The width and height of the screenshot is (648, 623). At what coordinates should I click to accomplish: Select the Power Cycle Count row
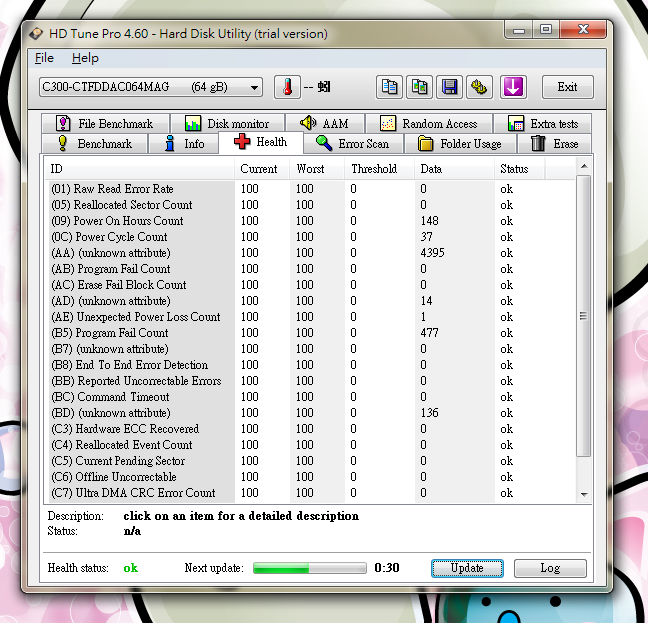pyautogui.click(x=310, y=237)
